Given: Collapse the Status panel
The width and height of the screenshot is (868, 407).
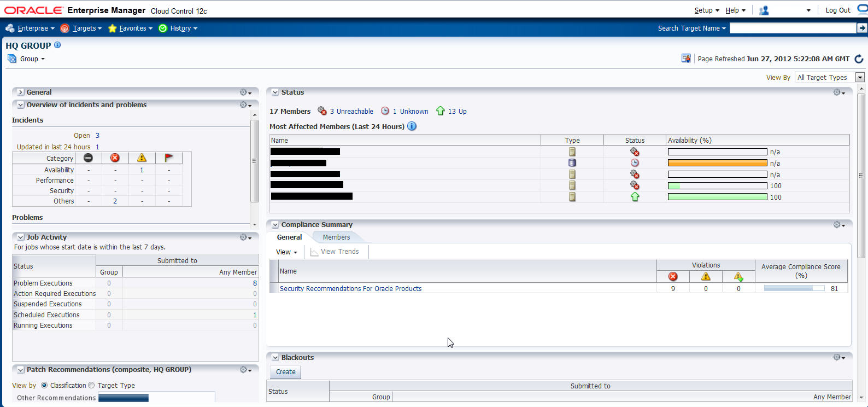Looking at the screenshot, I should [x=275, y=92].
